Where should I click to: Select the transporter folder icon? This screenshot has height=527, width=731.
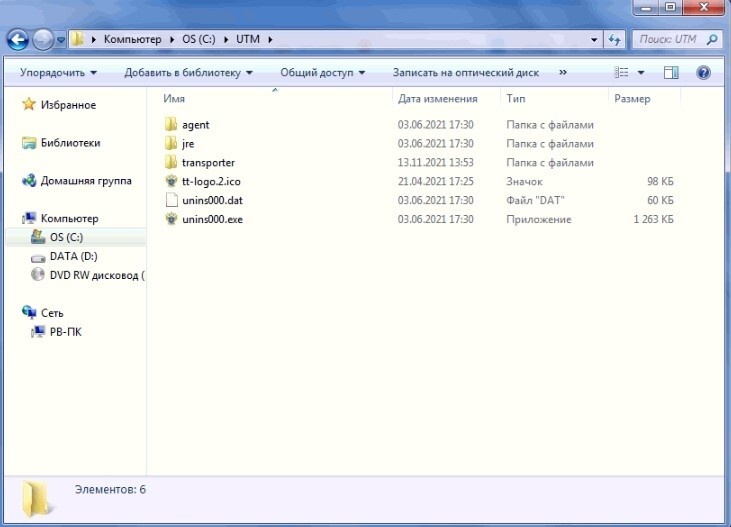pyautogui.click(x=171, y=162)
